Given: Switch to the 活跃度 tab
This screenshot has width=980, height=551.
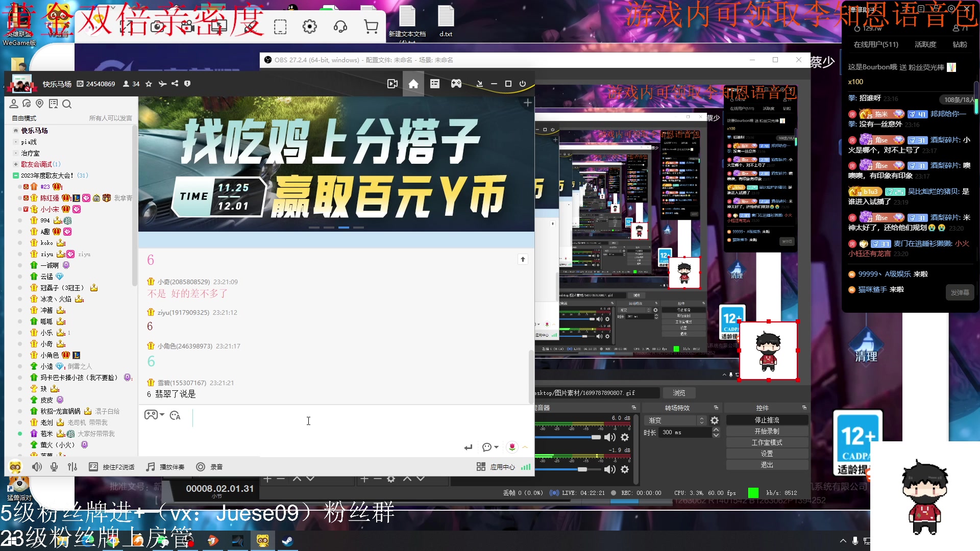Looking at the screenshot, I should [x=925, y=44].
